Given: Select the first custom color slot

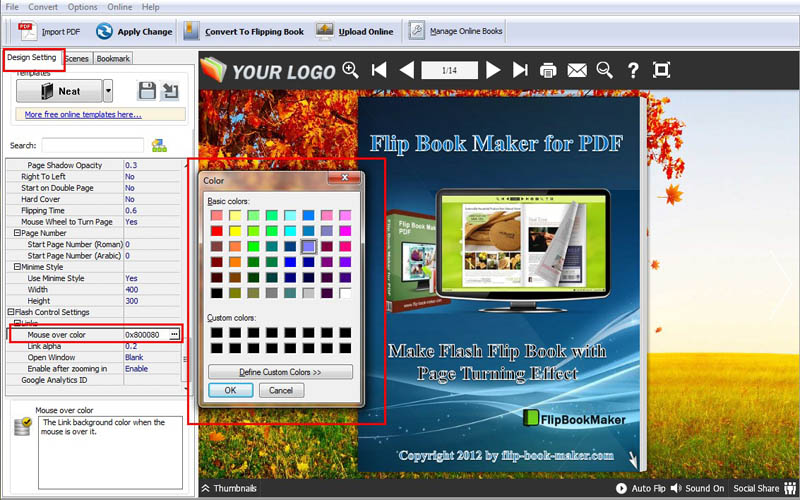Looking at the screenshot, I should coord(216,333).
